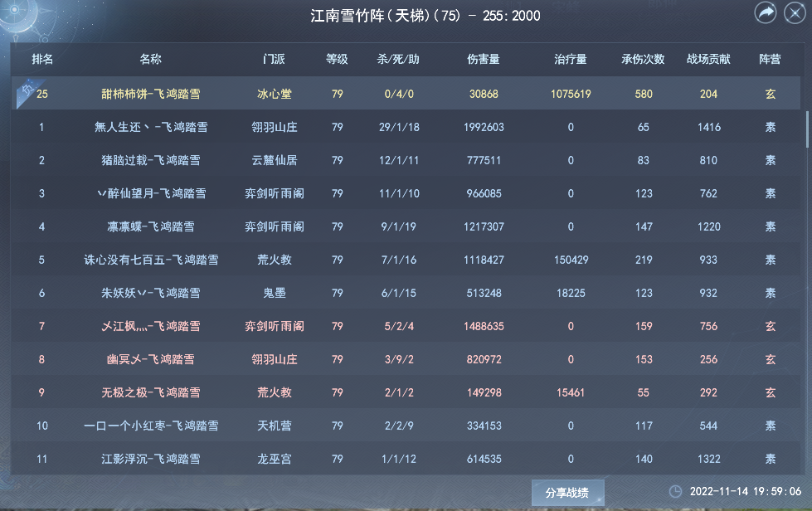The image size is (812, 511).
Task: Click the contribution value 1322
Action: [709, 458]
